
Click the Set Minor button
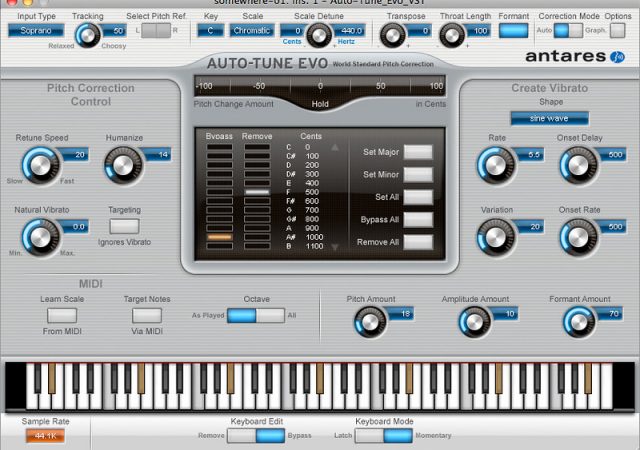(x=418, y=175)
